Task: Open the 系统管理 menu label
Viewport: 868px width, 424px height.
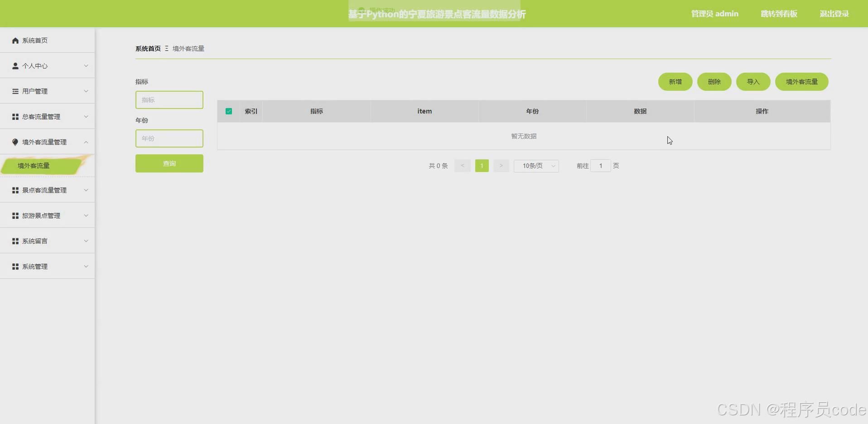Action: [x=35, y=266]
